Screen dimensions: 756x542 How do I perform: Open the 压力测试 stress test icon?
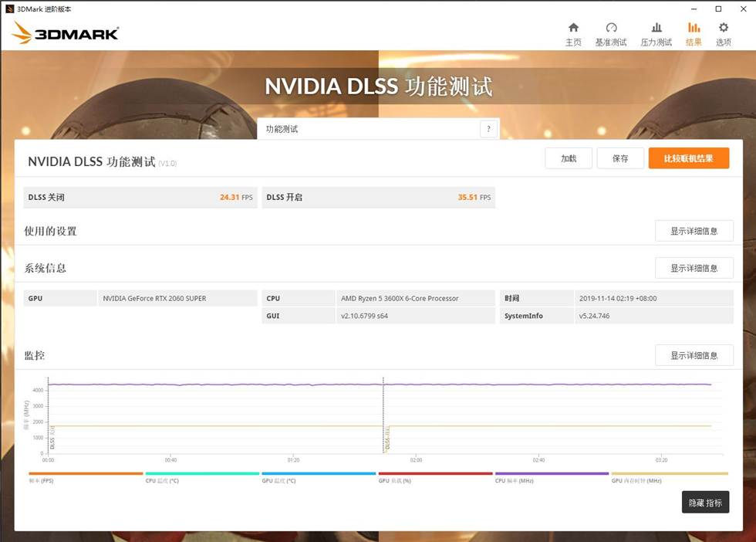coord(656,29)
